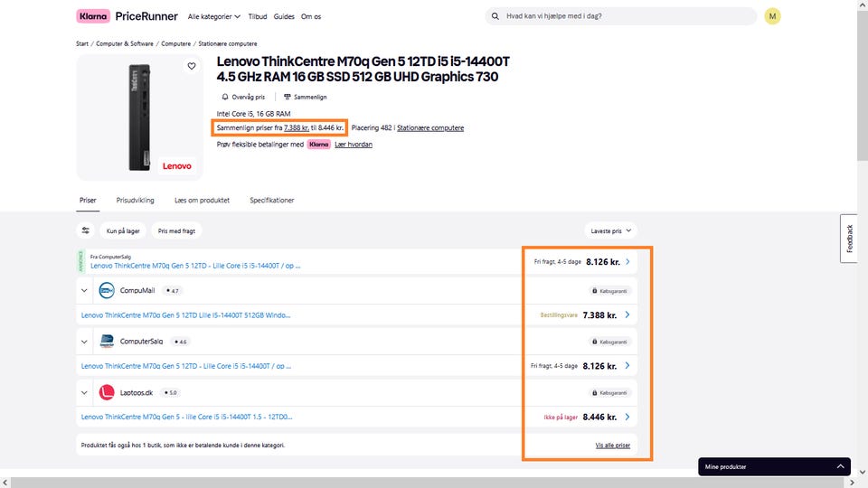Click Laptops.dk rating 5.0 badge
Screen dimensions: 868x488
(x=171, y=393)
